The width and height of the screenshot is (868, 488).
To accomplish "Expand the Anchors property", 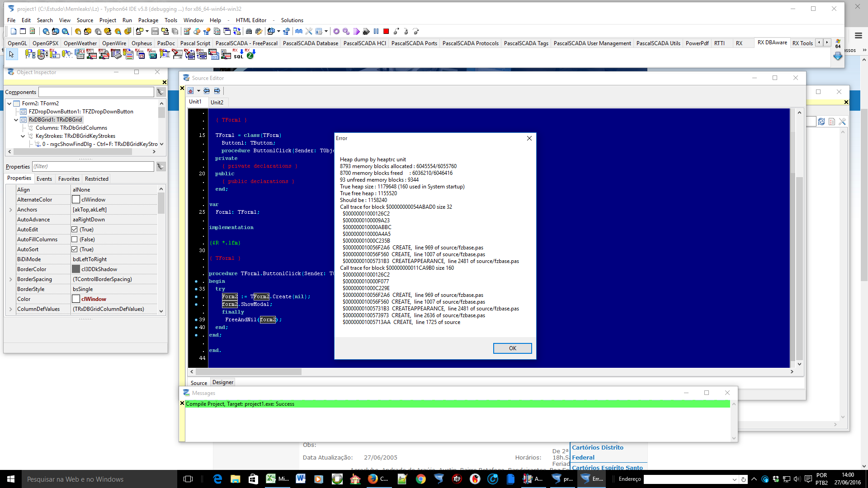I will coord(11,210).
